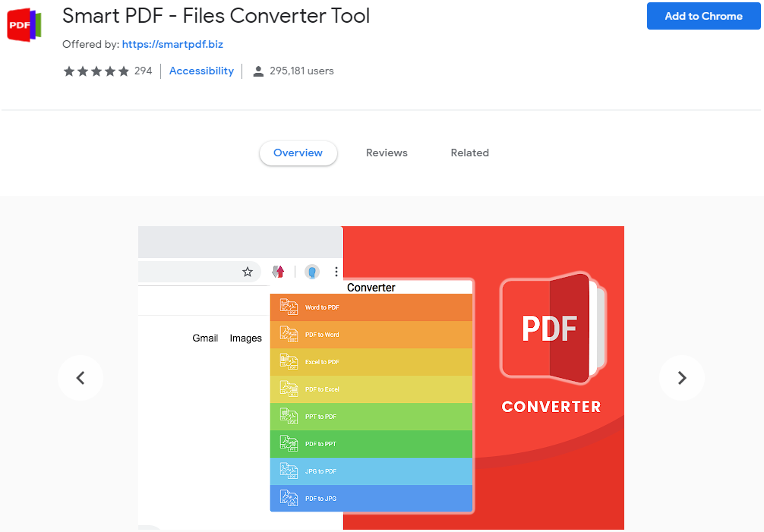Click the Images link in preview
Viewport: 764px width, 532px height.
(245, 338)
